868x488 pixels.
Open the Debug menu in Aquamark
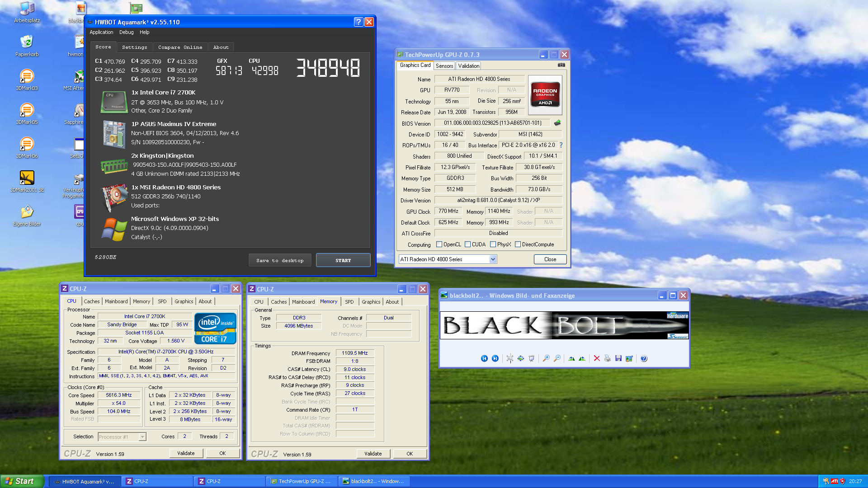point(126,32)
